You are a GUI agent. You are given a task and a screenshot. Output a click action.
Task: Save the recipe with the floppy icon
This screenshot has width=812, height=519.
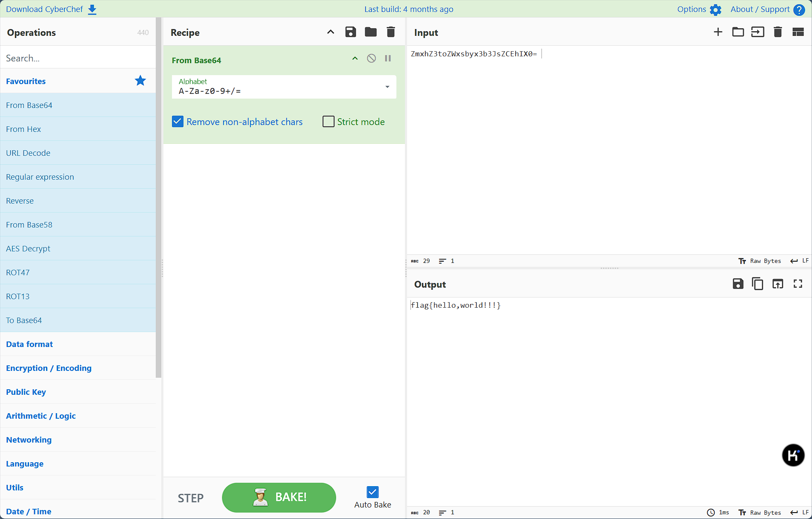pyautogui.click(x=351, y=32)
